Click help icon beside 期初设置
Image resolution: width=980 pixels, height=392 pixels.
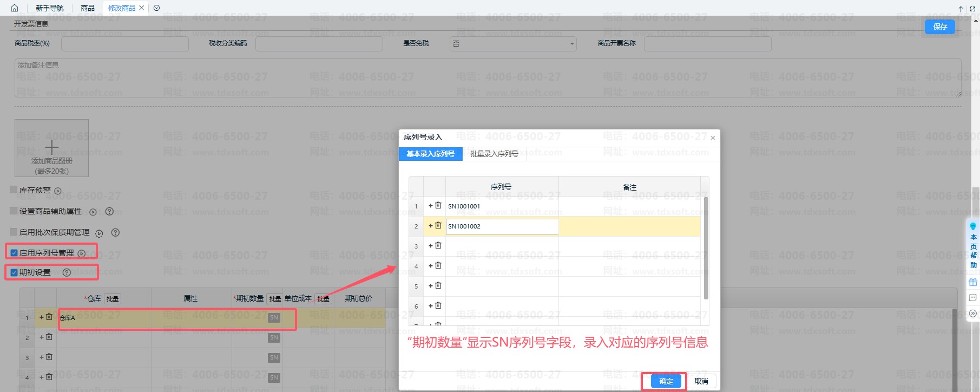[67, 273]
